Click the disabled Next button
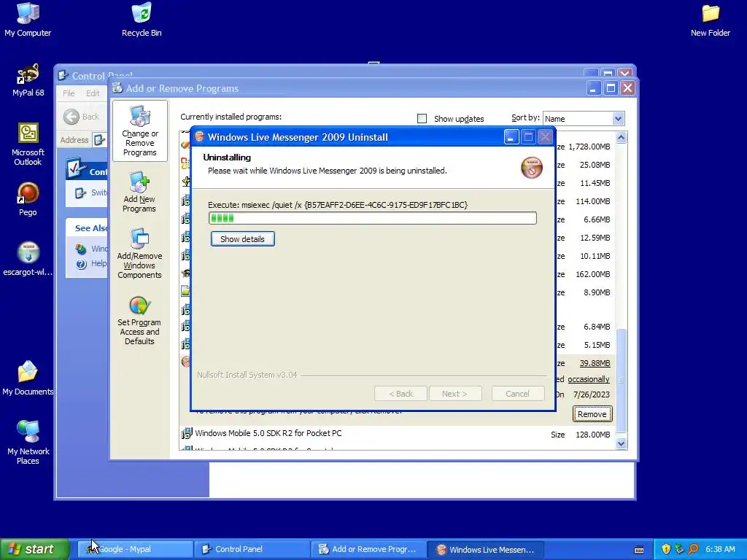The width and height of the screenshot is (747, 560). coord(454,394)
